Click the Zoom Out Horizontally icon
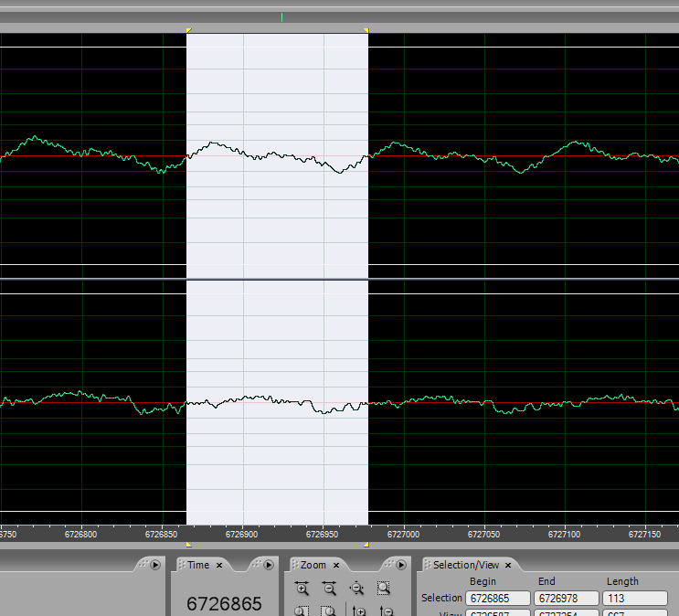Screen dimensions: 679x616 (329, 589)
